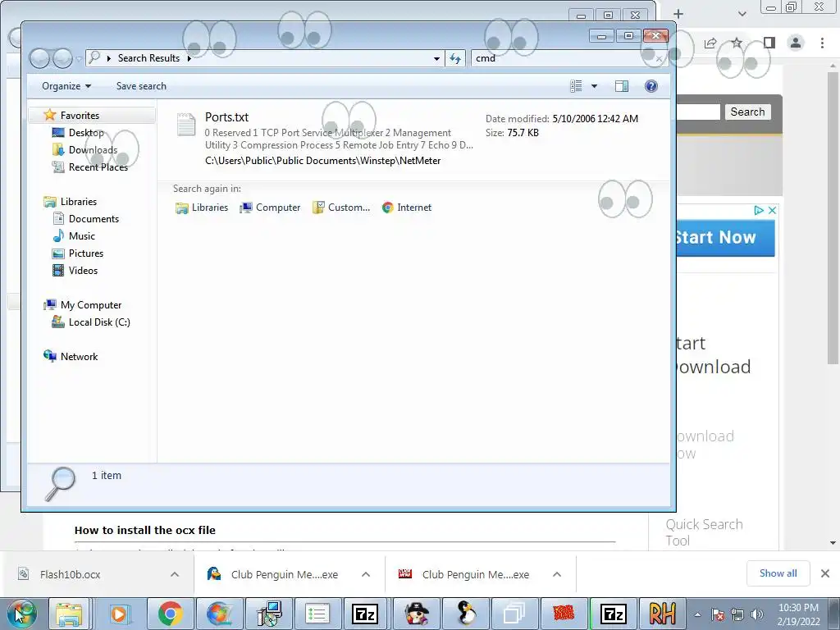This screenshot has height=630, width=840.
Task: Click Show all downloads
Action: point(778,573)
